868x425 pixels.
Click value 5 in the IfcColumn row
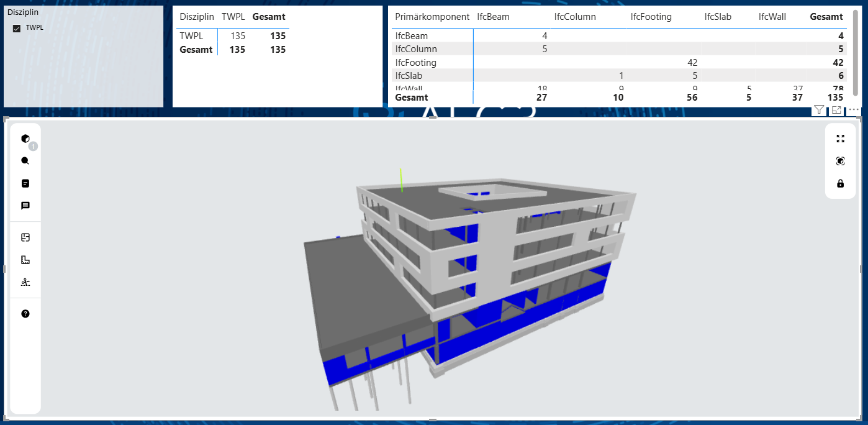coord(545,49)
